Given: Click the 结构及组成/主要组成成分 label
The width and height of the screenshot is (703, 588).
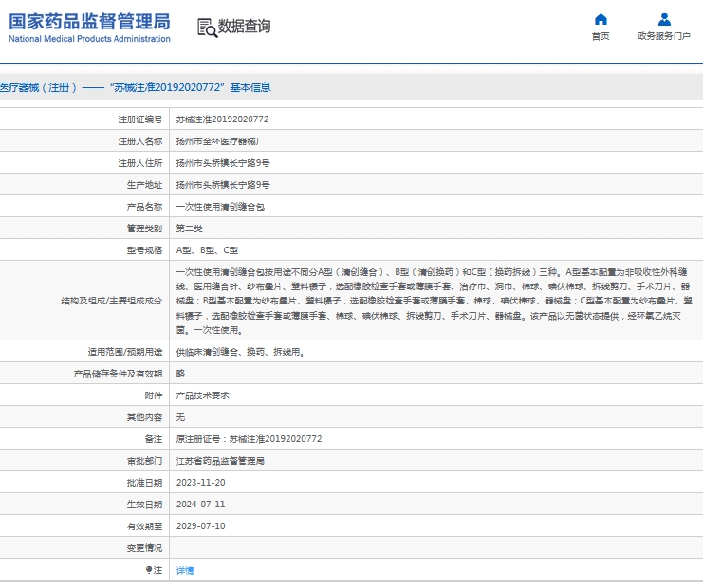Looking at the screenshot, I should pos(112,301).
